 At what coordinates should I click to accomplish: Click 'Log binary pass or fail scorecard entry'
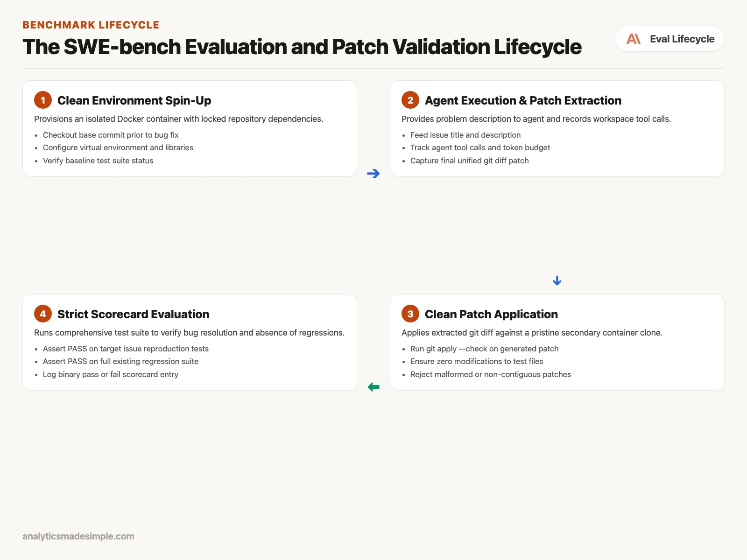(111, 374)
